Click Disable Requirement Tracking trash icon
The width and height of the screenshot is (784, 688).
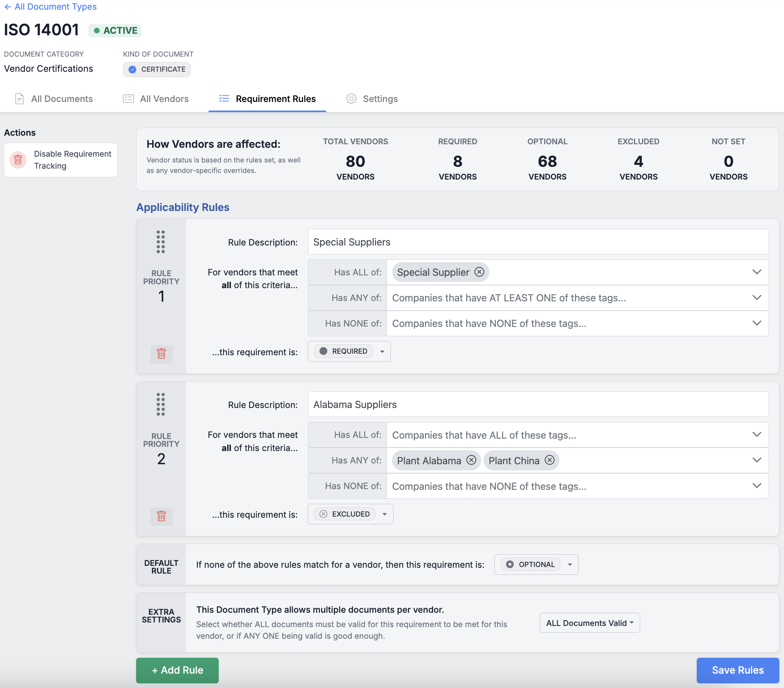pyautogui.click(x=18, y=160)
